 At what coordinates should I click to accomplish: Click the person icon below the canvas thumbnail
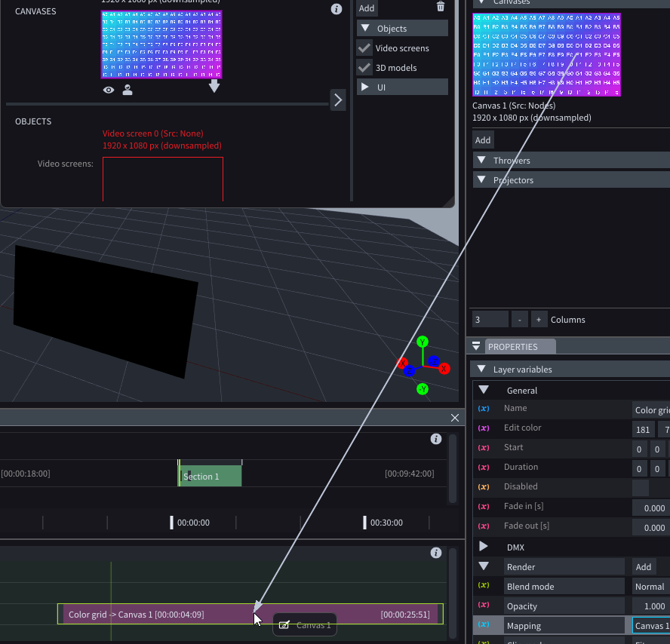click(128, 90)
